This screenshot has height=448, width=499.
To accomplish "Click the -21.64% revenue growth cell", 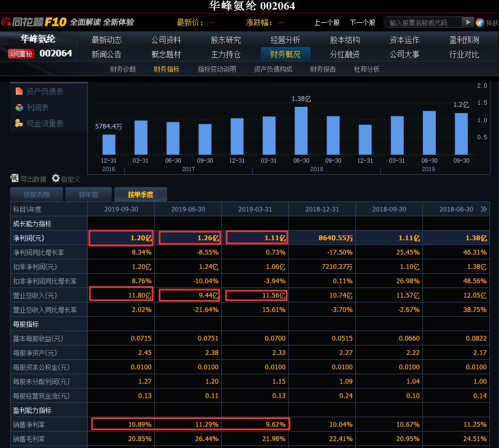I will 205,310.
